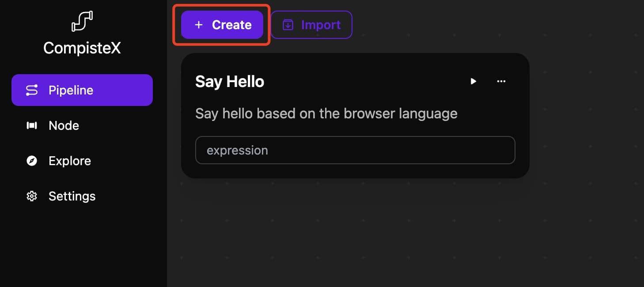Viewport: 644px width, 287px height.
Task: Click the 'Say hello based on the browser language' description
Action: [x=326, y=113]
